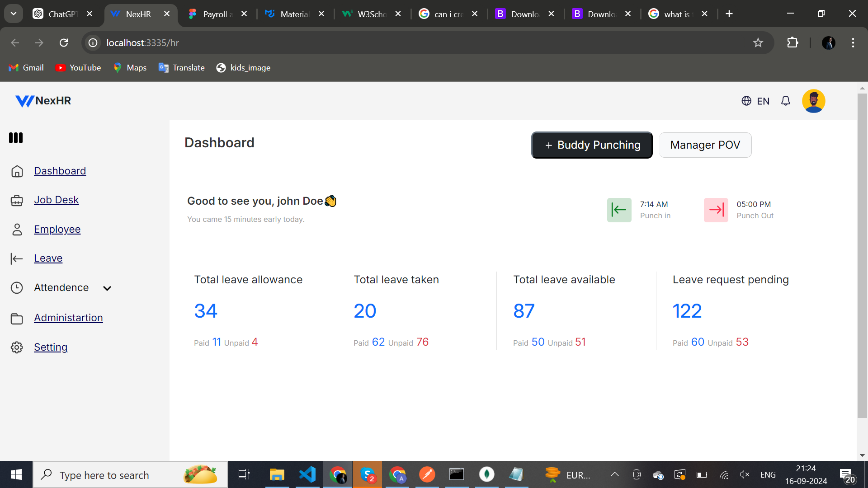Click the Attendence clock icon
The image size is (868, 488).
[x=17, y=288]
